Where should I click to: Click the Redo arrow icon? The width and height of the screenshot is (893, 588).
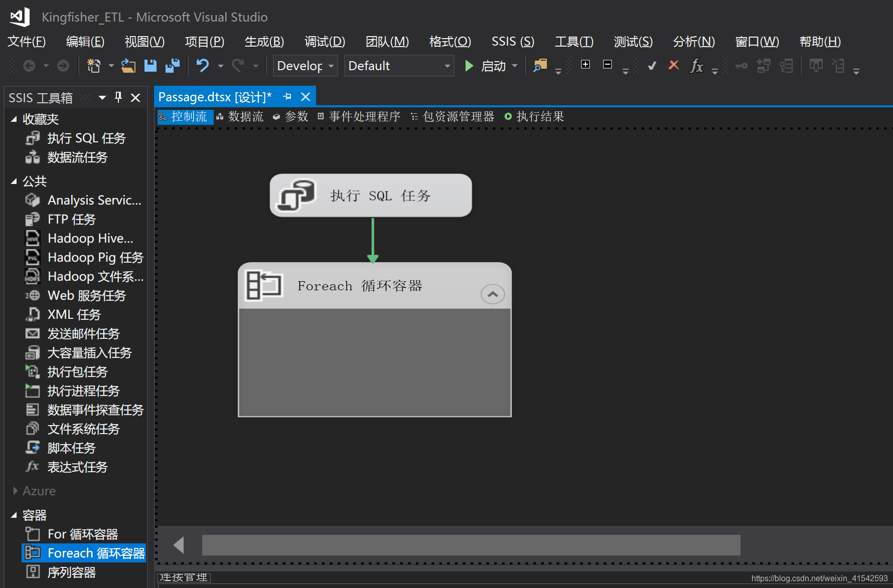pyautogui.click(x=238, y=66)
